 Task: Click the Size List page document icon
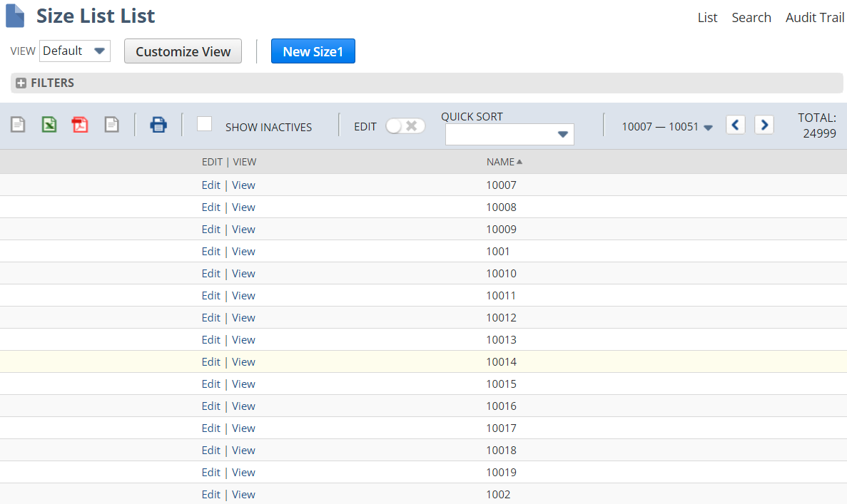coord(15,16)
